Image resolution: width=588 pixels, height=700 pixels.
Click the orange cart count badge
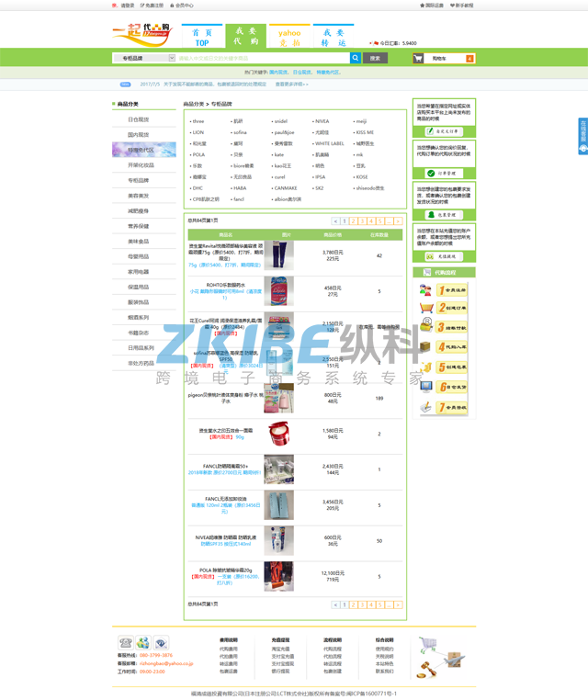point(469,59)
